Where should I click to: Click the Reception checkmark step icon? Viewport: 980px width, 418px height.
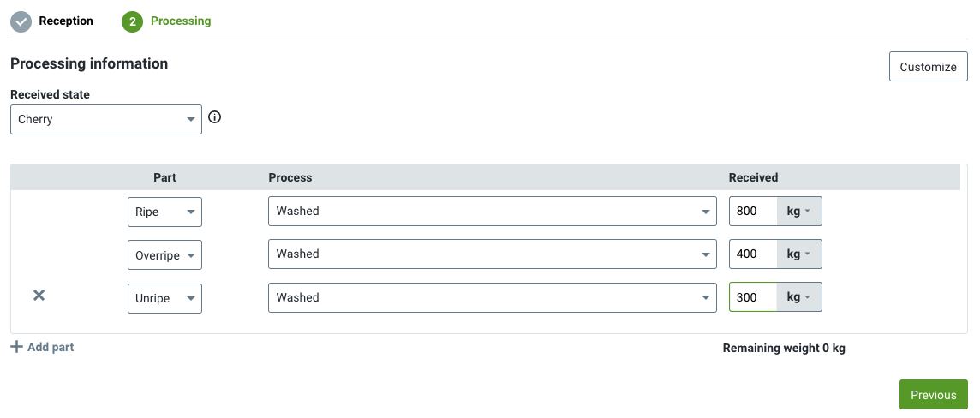21,21
